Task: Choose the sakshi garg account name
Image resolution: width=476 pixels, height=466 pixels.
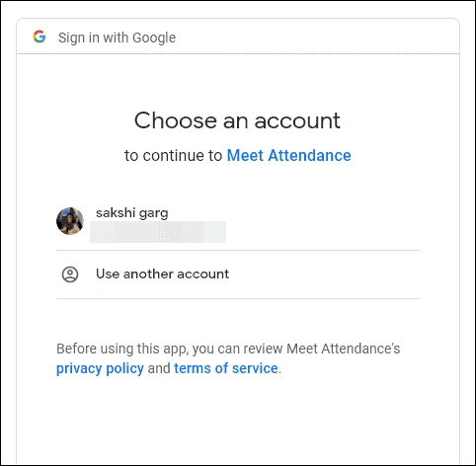Action: point(131,213)
